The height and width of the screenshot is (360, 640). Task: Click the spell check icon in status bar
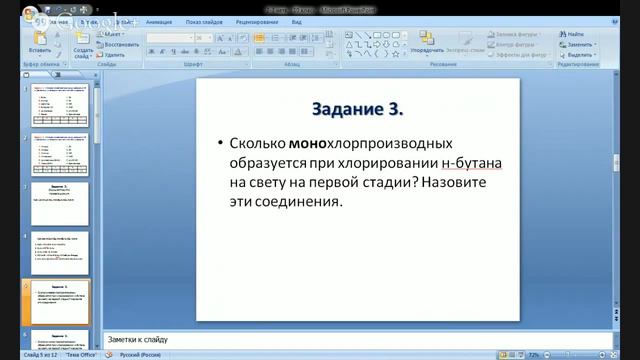tap(109, 355)
